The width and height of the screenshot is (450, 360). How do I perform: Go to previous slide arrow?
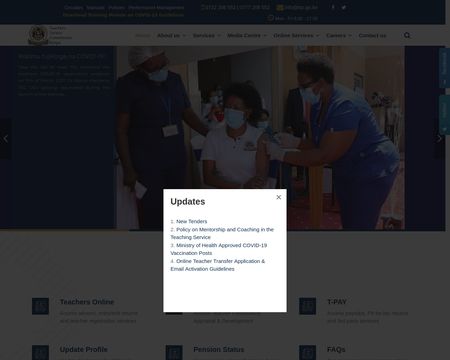click(6, 138)
